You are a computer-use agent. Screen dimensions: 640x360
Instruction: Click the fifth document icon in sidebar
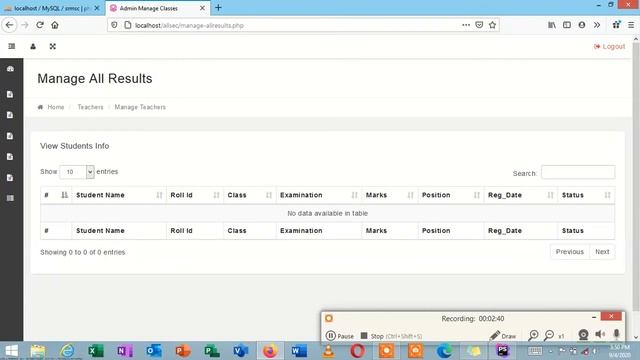10,178
